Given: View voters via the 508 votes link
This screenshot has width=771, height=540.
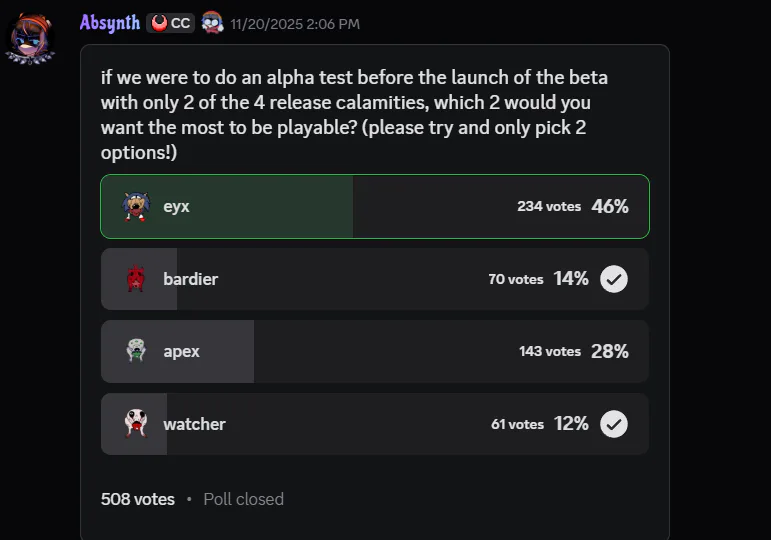Looking at the screenshot, I should click(138, 499).
